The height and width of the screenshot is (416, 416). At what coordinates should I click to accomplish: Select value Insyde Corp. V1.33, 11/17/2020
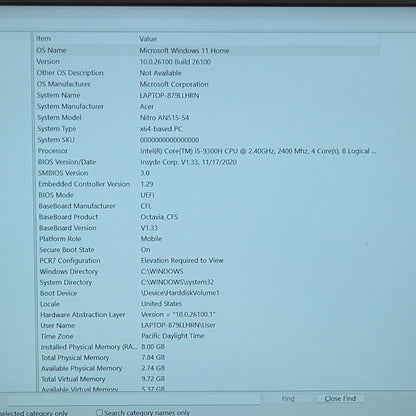[189, 162]
